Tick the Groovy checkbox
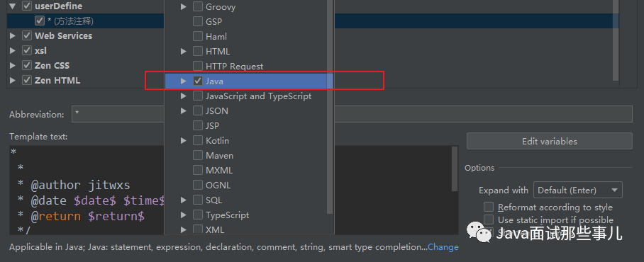 pyautogui.click(x=198, y=6)
